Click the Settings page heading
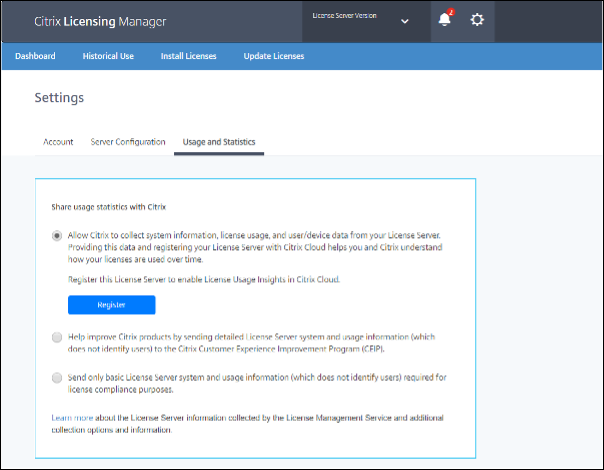This screenshot has width=604, height=470. (x=59, y=97)
